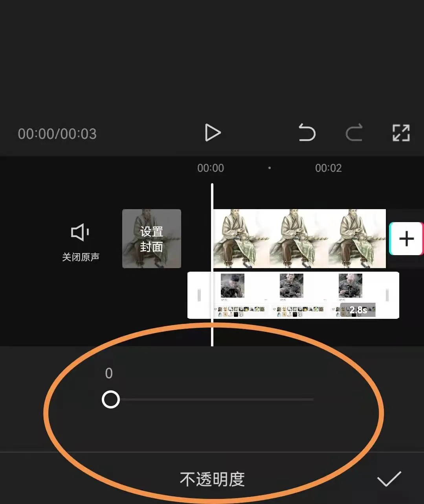Open 设置封面 to set cover image
This screenshot has height=504, width=424.
[x=152, y=238]
